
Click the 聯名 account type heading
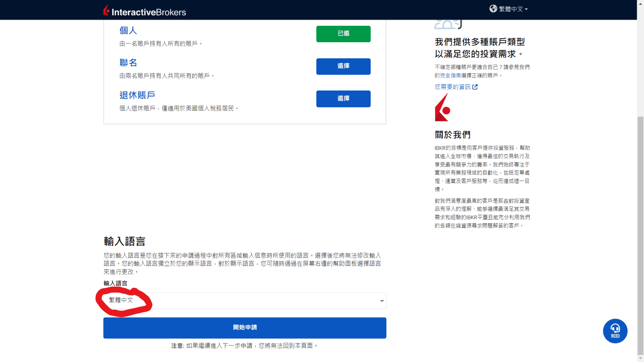[x=128, y=62]
